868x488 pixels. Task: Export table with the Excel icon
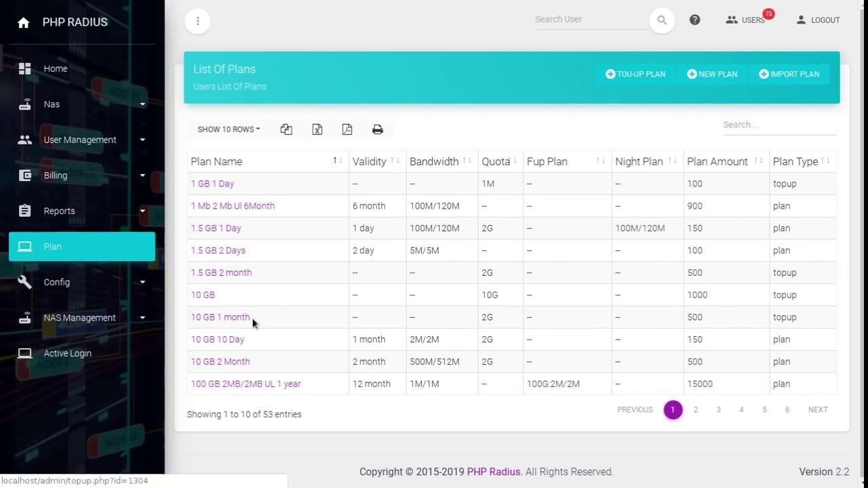[x=317, y=129]
